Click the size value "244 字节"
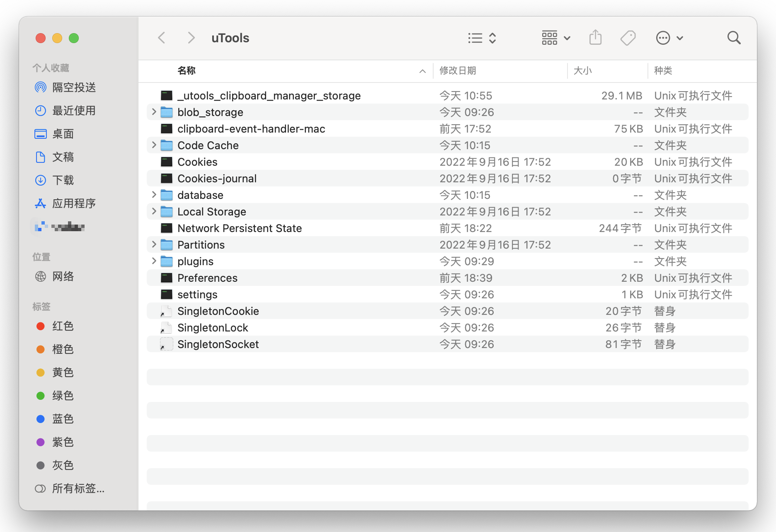Image resolution: width=776 pixels, height=532 pixels. 621,228
